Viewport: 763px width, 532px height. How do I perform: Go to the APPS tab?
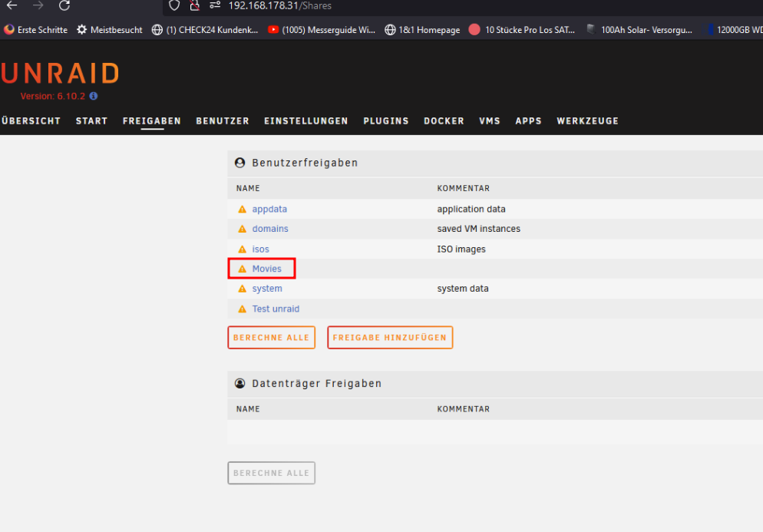coord(528,121)
